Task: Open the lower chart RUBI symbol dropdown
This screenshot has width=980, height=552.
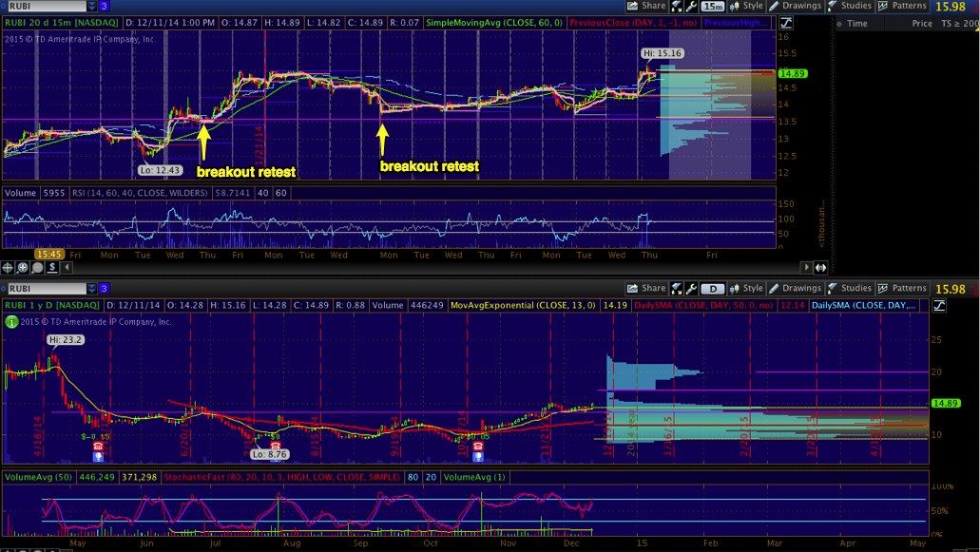Action: (x=91, y=289)
